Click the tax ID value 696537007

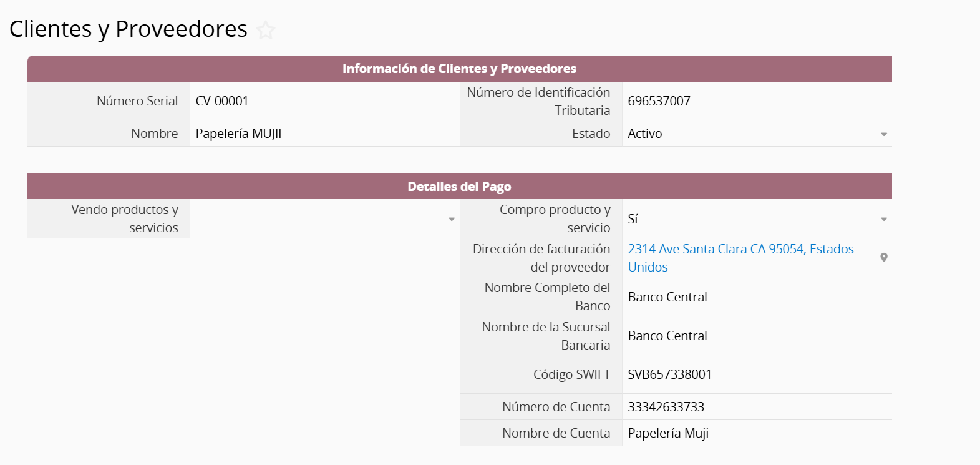659,101
